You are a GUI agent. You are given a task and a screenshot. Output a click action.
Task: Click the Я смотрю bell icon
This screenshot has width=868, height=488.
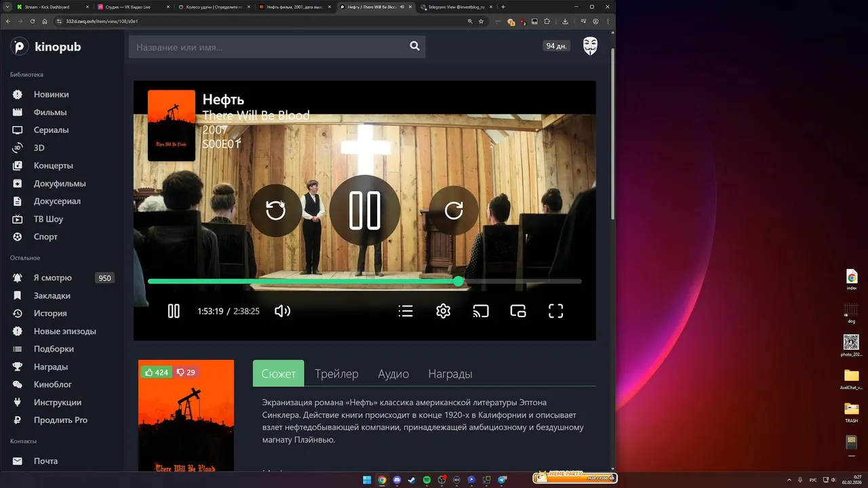18,278
